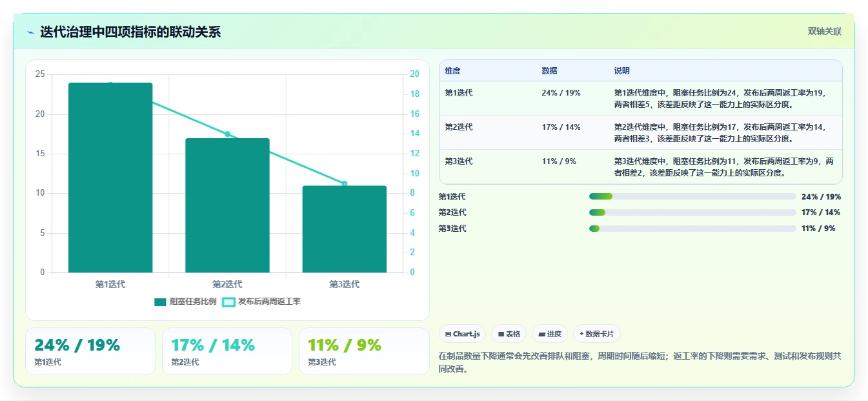Click the 第1迭代 bar in the chart
Viewport: 868px width, 401px height.
[x=110, y=178]
